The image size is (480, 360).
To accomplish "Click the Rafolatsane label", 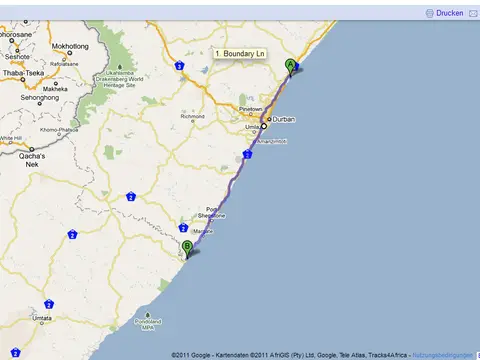I will (x=64, y=64).
